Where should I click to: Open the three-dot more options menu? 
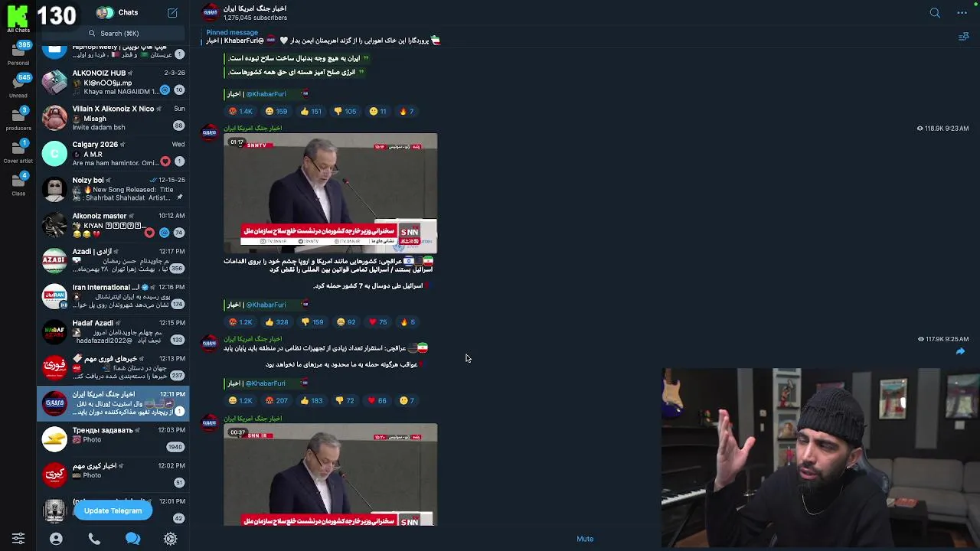tap(962, 12)
